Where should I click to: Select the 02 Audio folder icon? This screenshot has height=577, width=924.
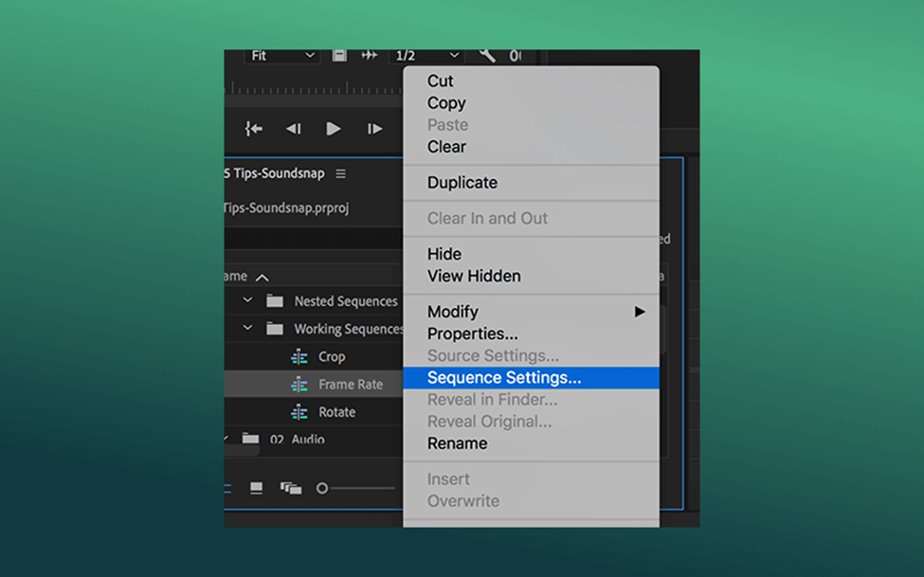(x=250, y=439)
